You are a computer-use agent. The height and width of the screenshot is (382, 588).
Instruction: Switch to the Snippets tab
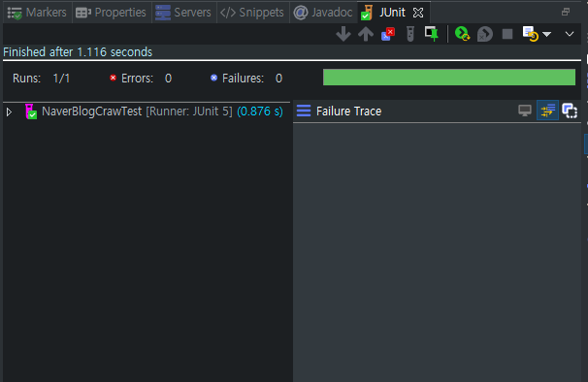click(x=252, y=13)
